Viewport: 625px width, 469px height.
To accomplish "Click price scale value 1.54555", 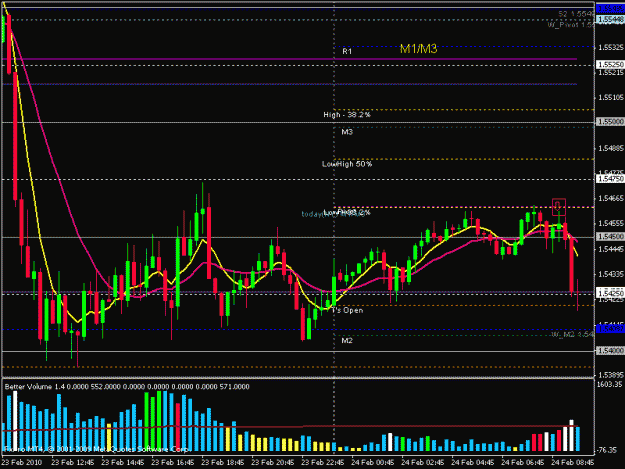I will [611, 223].
